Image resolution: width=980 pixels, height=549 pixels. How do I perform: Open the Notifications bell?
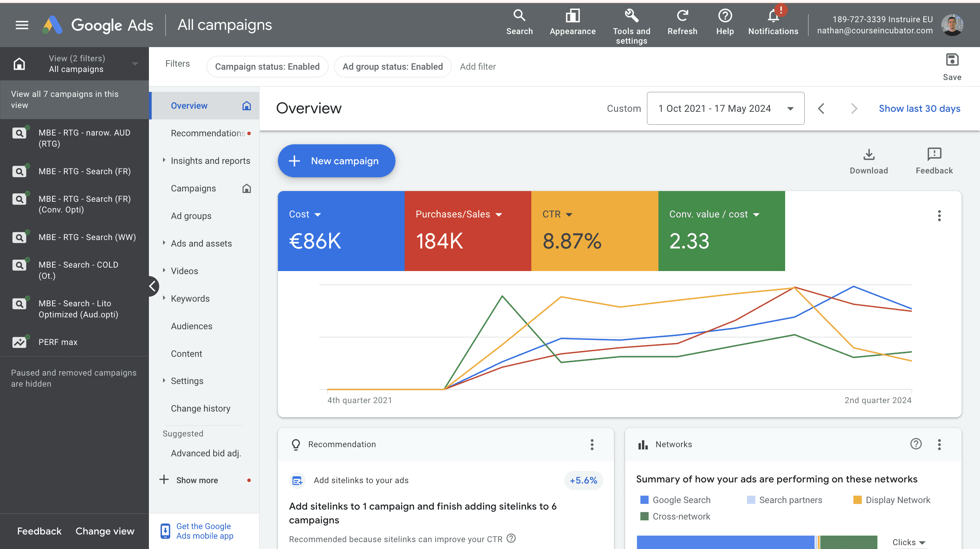[773, 16]
